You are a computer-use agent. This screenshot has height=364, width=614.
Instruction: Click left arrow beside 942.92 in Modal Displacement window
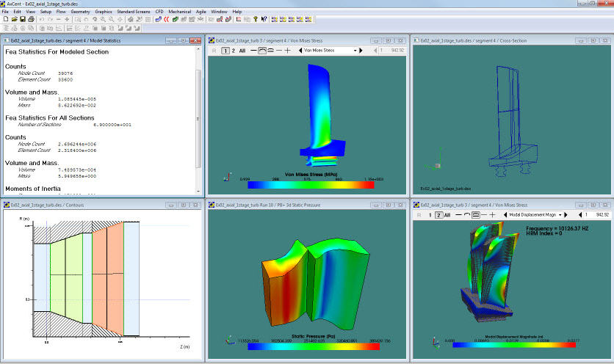[581, 215]
